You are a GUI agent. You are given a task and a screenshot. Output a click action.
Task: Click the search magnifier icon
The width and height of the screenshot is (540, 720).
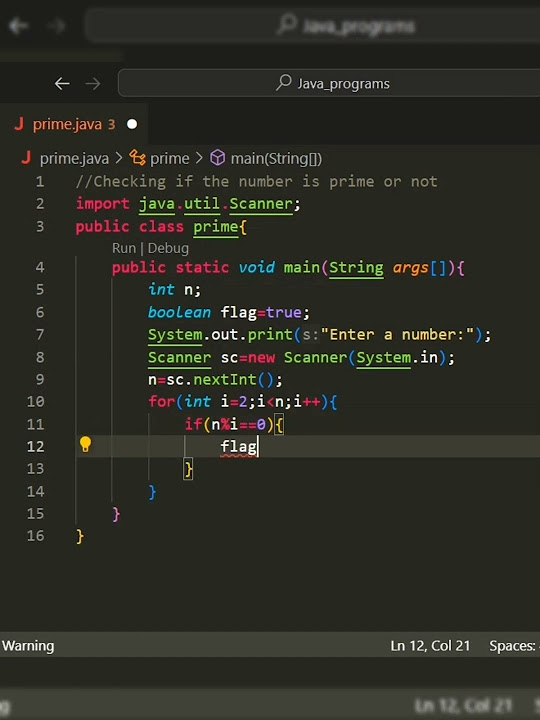284,83
